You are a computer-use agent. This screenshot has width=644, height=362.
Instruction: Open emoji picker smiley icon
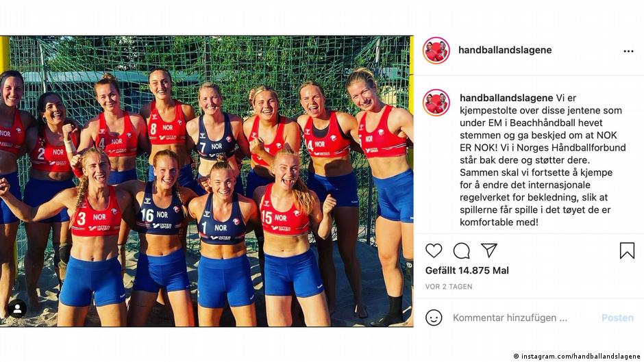434,318
